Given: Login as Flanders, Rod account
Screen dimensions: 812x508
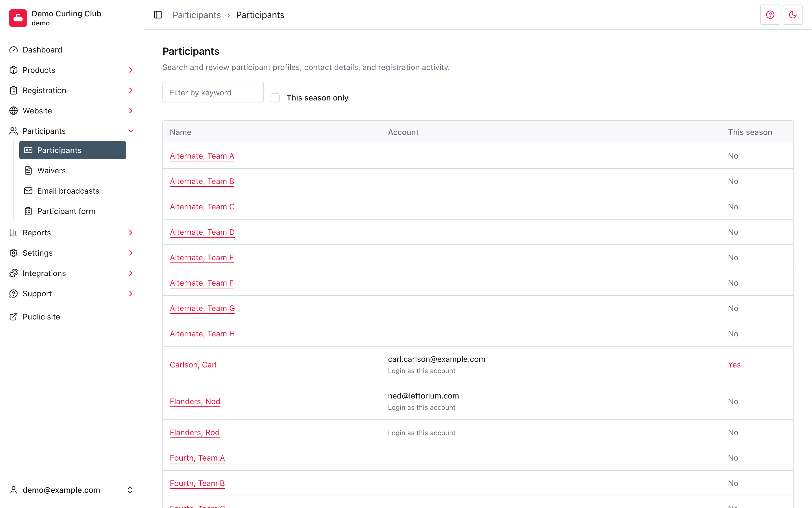Looking at the screenshot, I should tap(422, 433).
